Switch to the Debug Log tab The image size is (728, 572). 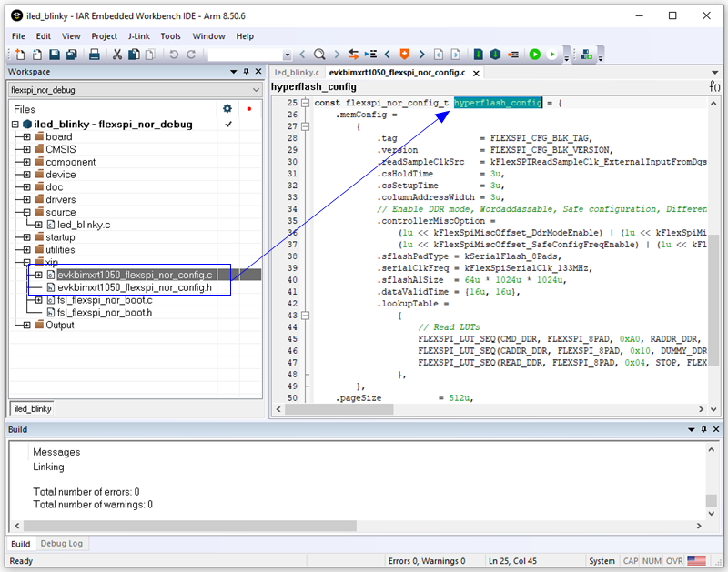[x=62, y=544]
